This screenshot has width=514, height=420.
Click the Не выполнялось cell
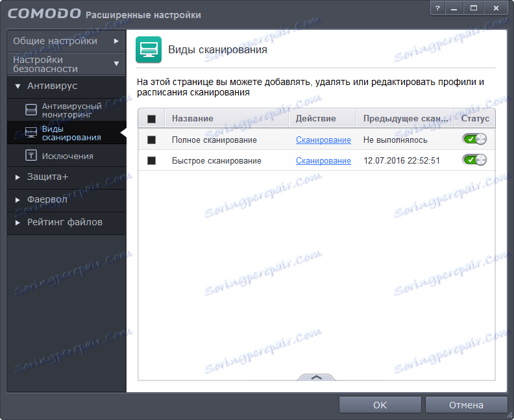(395, 140)
